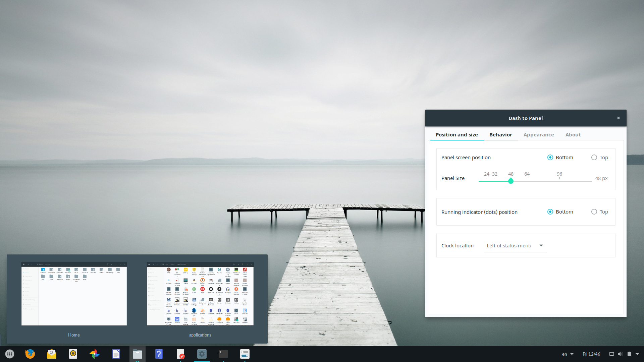Open the applications grid launcher
This screenshot has height=362, width=644.
pos(9,354)
